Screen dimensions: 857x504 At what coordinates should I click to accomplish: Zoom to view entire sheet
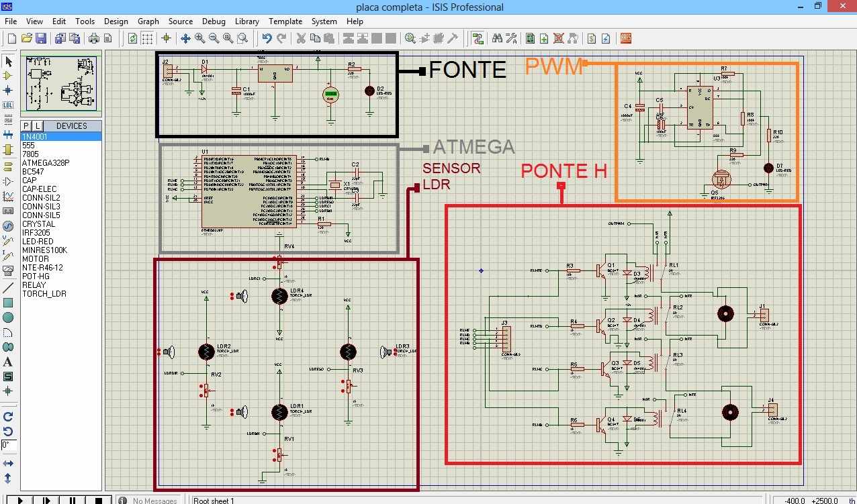point(228,38)
